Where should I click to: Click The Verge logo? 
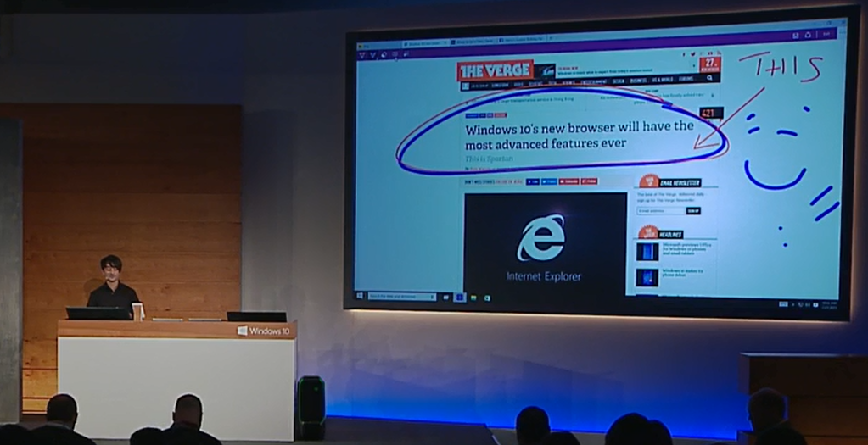tap(496, 70)
